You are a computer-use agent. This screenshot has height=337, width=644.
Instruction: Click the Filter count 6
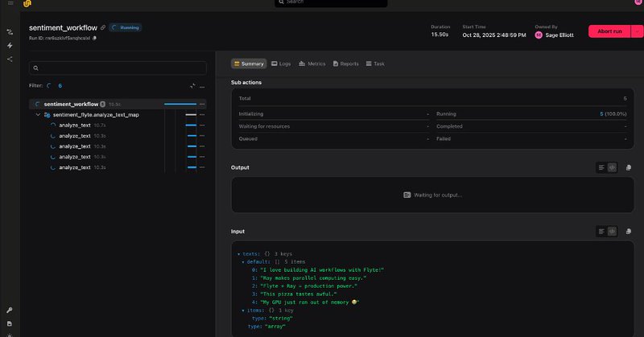click(x=60, y=86)
